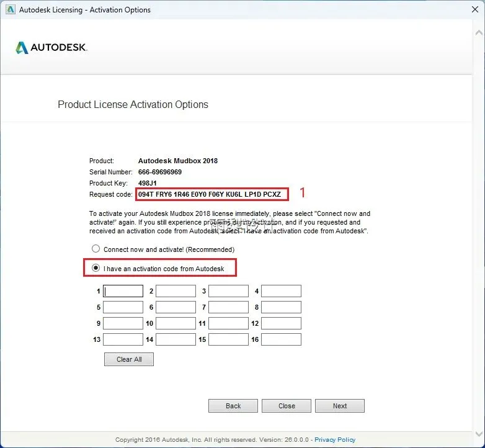Image resolution: width=485 pixels, height=448 pixels.
Task: Select 'Connect now and activate!' radio option
Action: click(x=96, y=249)
